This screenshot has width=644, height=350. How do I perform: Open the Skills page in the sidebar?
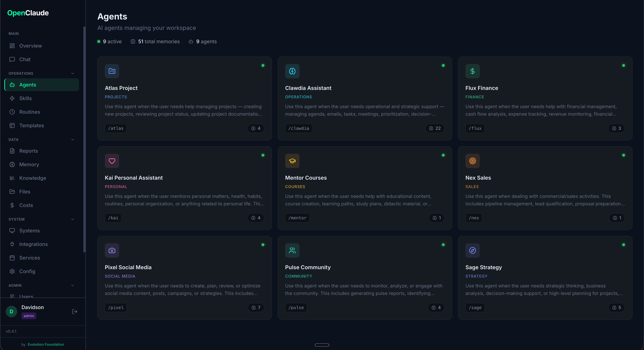click(x=26, y=98)
